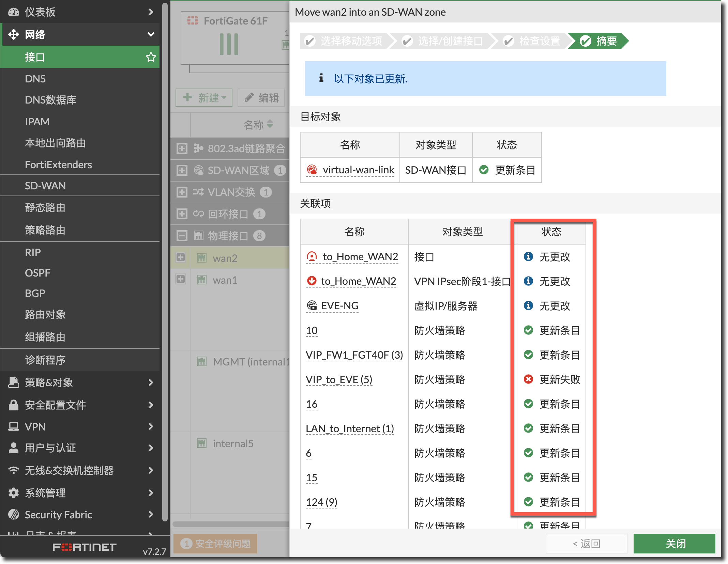Click the red update-failed icon for VIP_to_EVE

coord(528,379)
